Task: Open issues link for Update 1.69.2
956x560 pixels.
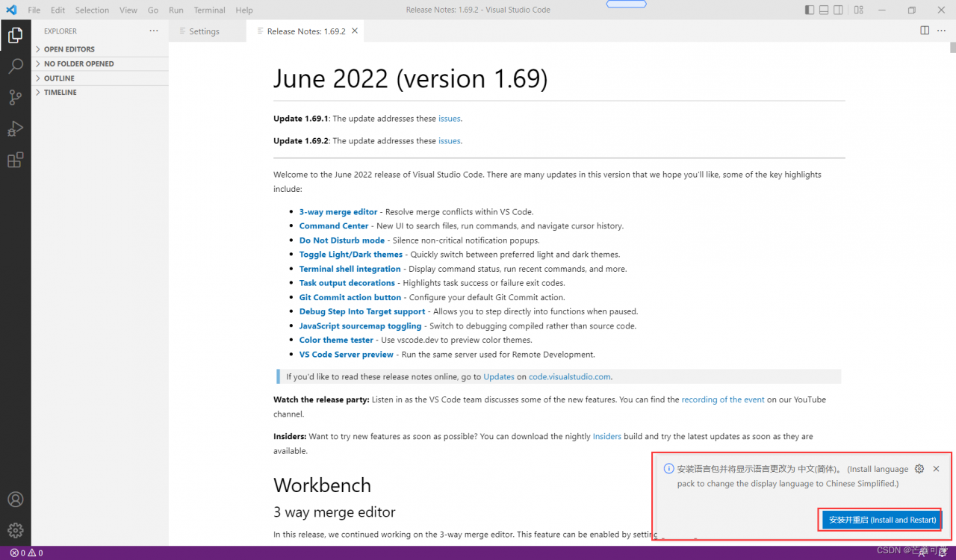Action: click(450, 141)
